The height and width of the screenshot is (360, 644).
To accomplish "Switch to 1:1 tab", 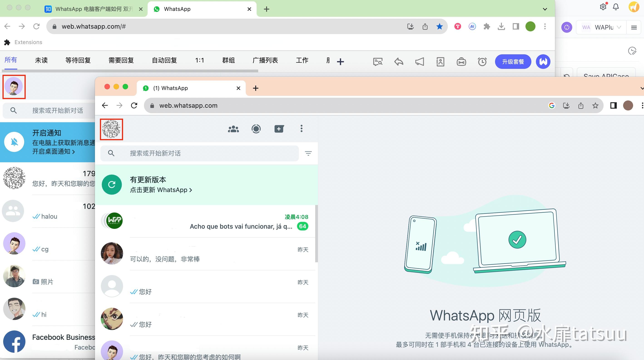I will pyautogui.click(x=200, y=60).
